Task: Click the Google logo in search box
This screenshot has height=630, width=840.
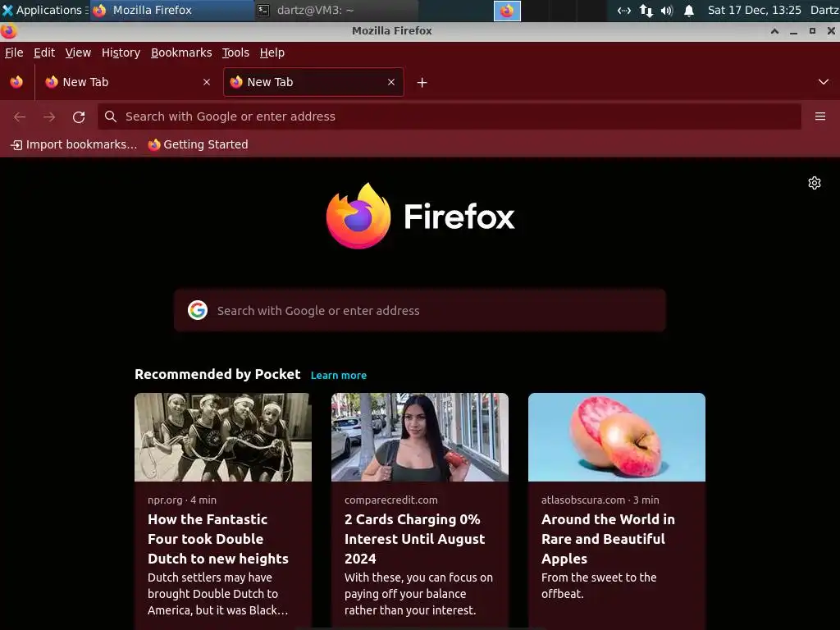Action: click(198, 310)
